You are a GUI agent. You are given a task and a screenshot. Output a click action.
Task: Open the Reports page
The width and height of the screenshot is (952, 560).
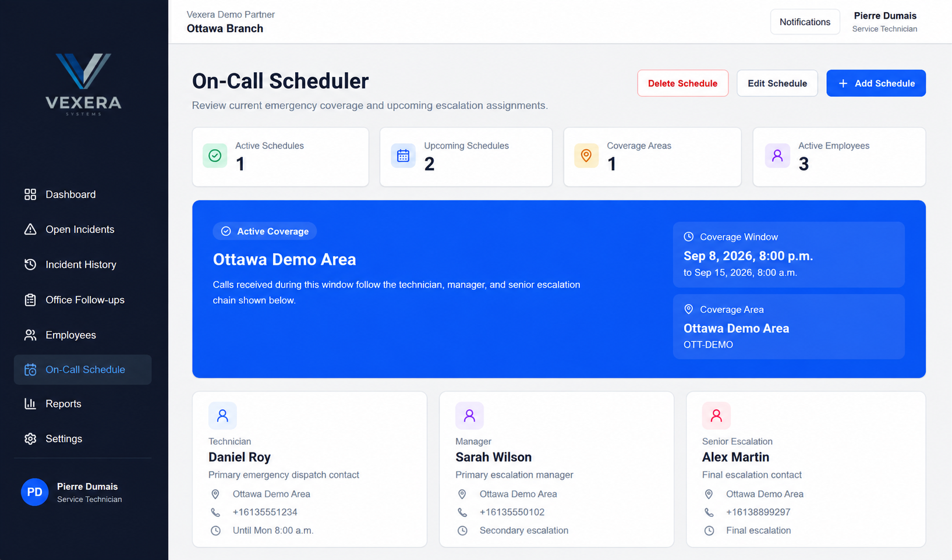tap(83, 403)
